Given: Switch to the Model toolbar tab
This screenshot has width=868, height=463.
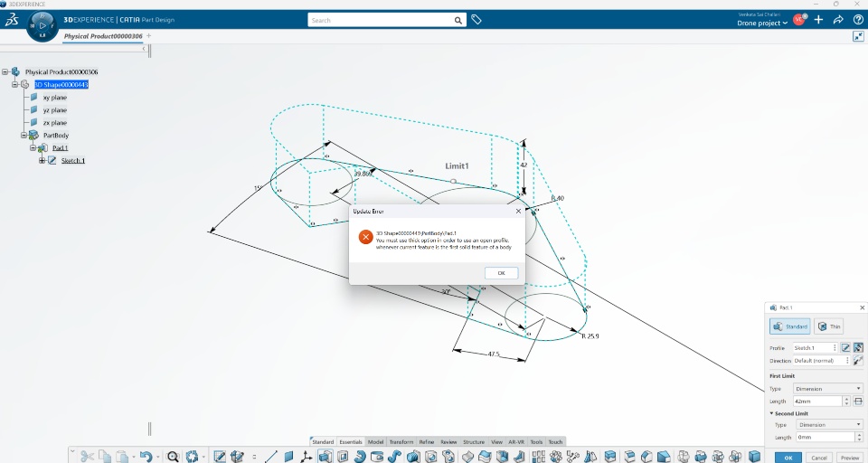Looking at the screenshot, I should [375, 442].
